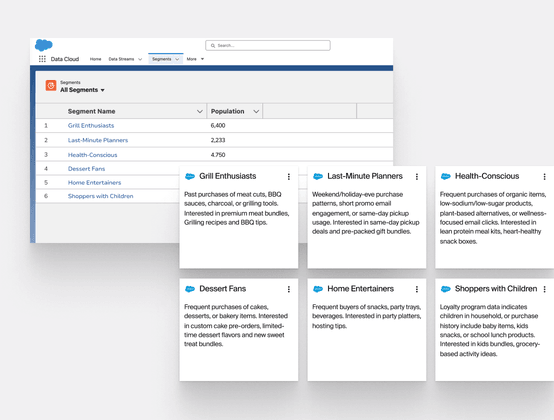The image size is (554, 420).
Task: Open the Dessert Fans segment link
Action: [87, 168]
